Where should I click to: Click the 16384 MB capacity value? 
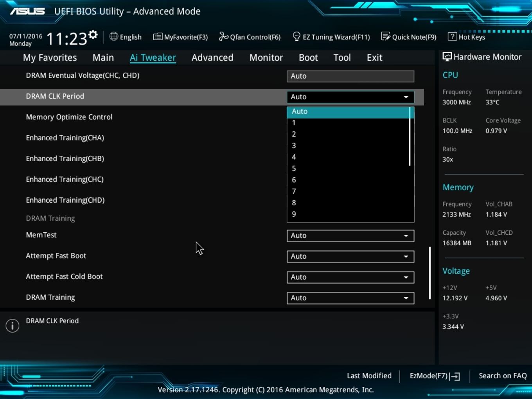coord(457,243)
